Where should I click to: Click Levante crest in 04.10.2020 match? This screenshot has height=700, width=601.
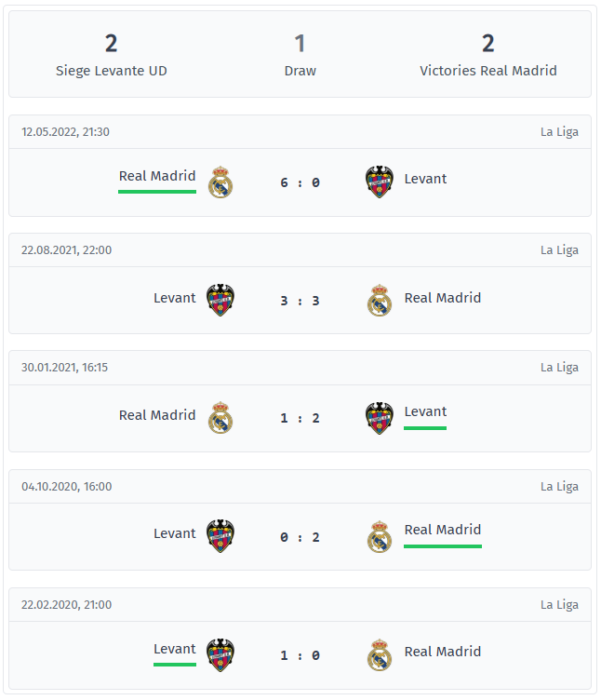(220, 536)
